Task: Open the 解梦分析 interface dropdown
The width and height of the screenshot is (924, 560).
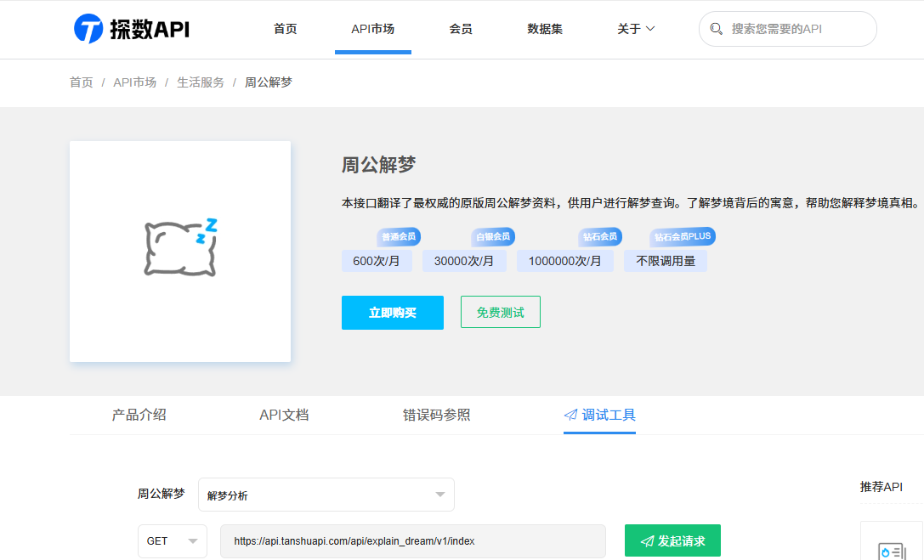Action: (x=326, y=495)
